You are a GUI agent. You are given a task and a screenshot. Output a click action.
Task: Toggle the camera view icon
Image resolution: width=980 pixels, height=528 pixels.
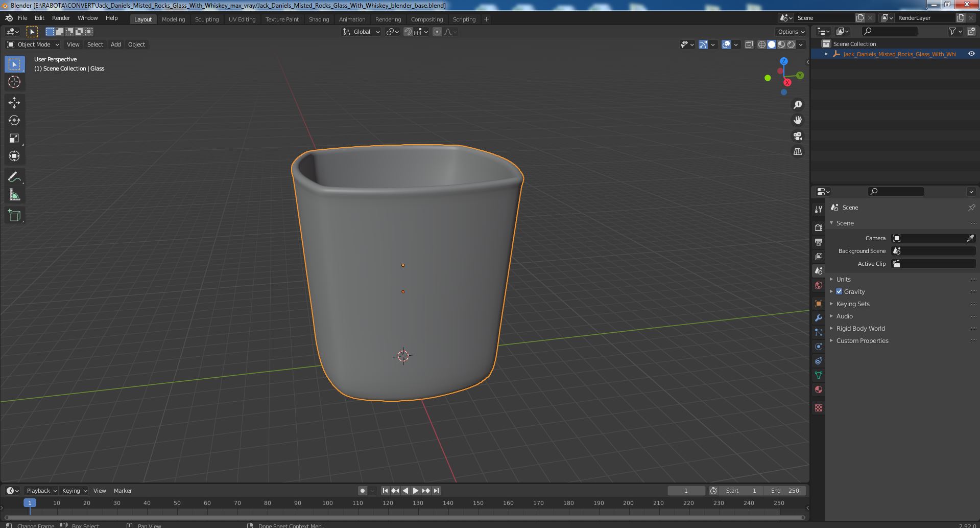coord(797,136)
